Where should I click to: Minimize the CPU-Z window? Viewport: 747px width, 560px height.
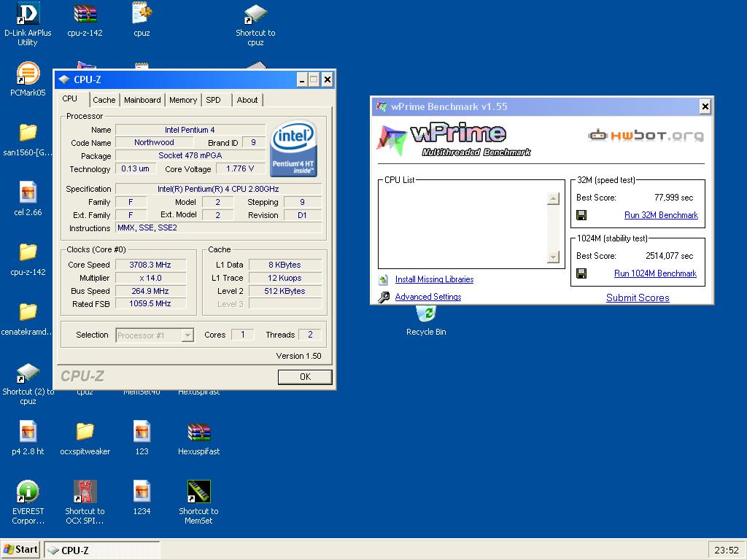click(x=302, y=79)
